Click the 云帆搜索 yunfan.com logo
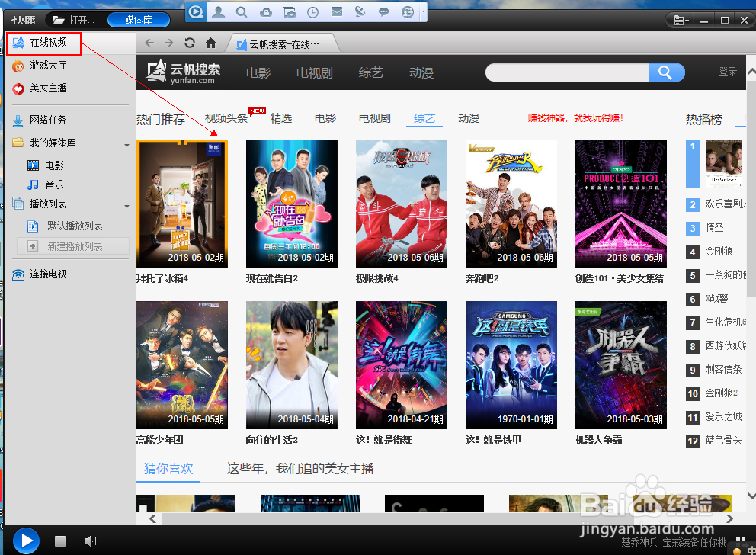The image size is (756, 555). point(184,72)
